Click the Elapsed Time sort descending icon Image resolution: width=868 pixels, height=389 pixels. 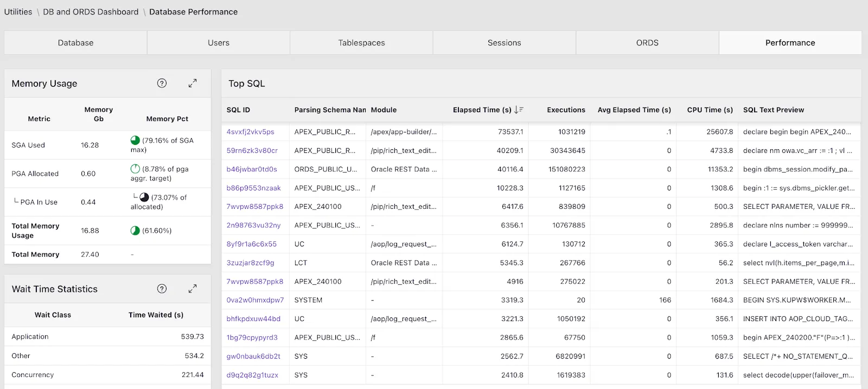519,110
